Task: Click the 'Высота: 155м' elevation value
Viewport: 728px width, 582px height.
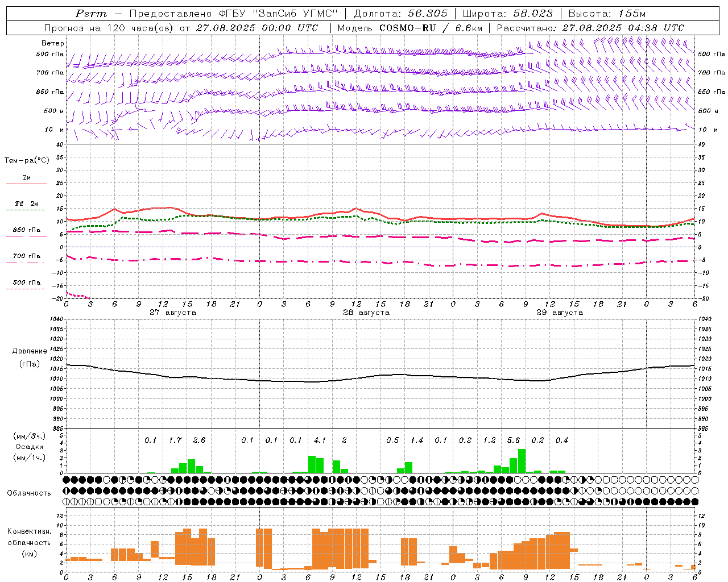Action: (607, 14)
